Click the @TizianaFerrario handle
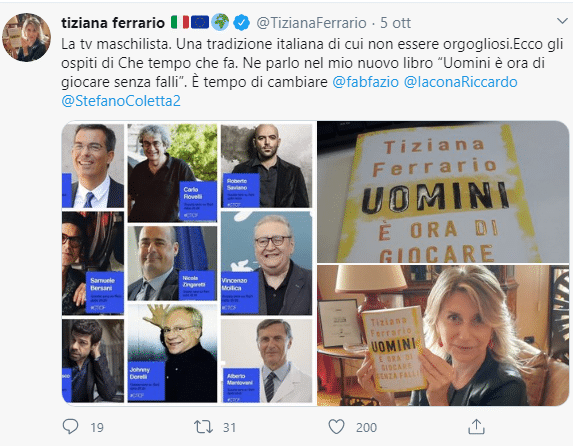Image resolution: width=573 pixels, height=446 pixels. point(311,23)
